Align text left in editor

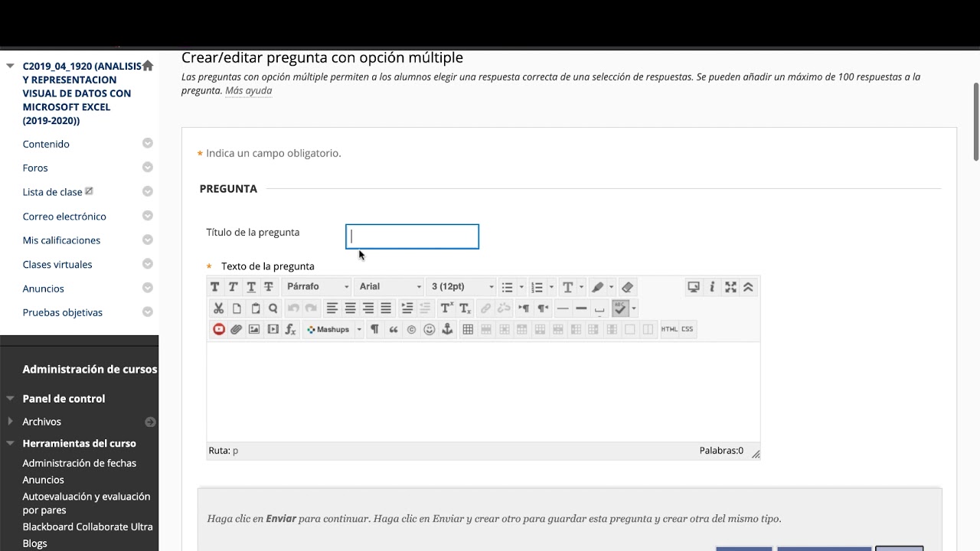coord(332,308)
